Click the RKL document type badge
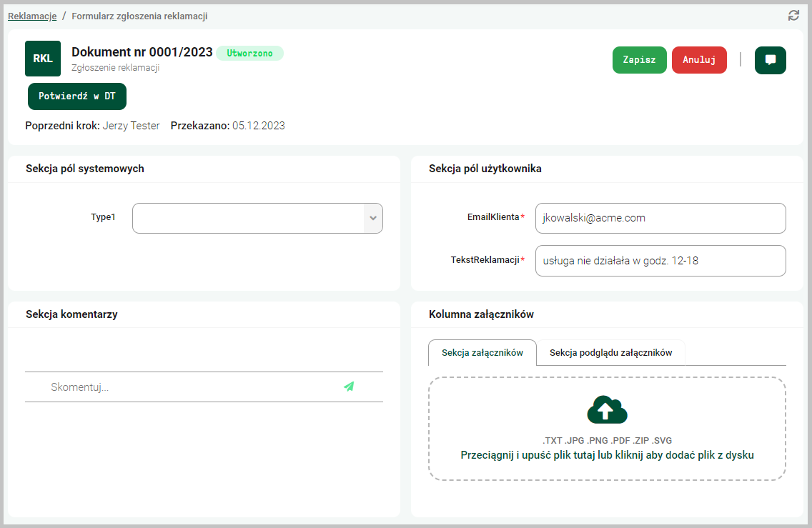812x528 pixels. click(x=43, y=59)
